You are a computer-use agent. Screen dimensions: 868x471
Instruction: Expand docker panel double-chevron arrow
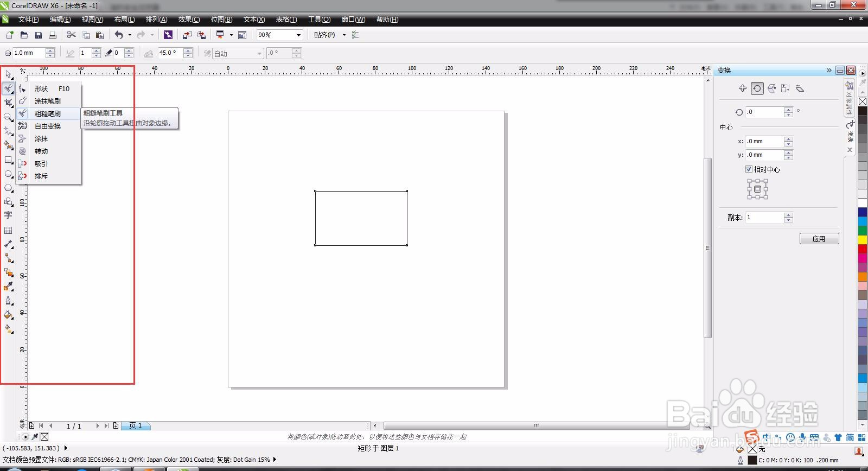pos(829,70)
